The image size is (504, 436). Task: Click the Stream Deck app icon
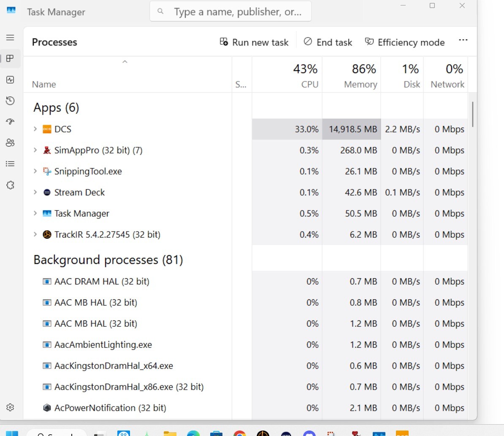point(47,192)
